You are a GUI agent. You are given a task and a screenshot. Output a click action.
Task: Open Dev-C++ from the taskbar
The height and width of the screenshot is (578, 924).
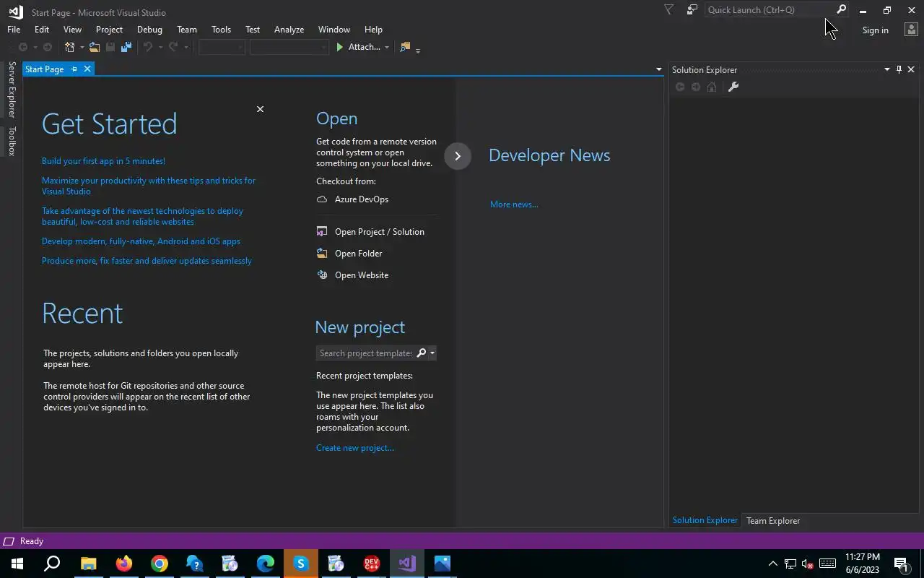(372, 564)
